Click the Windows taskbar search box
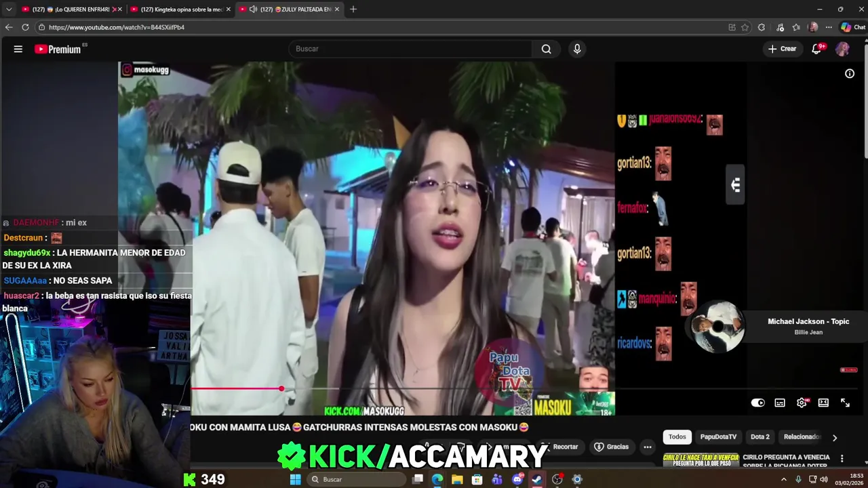Viewport: 868px width, 488px height. pyautogui.click(x=357, y=479)
